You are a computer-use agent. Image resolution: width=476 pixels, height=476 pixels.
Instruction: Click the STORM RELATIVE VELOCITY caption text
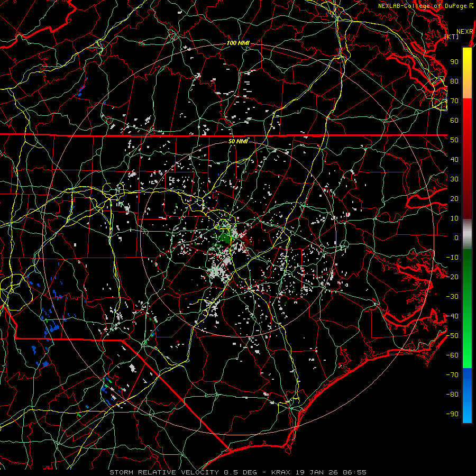pyautogui.click(x=165, y=472)
